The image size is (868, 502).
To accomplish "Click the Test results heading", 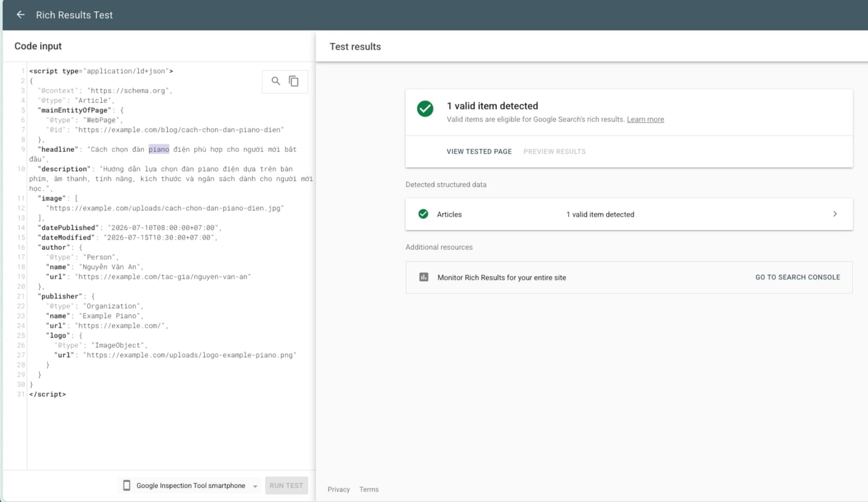I will pos(355,47).
